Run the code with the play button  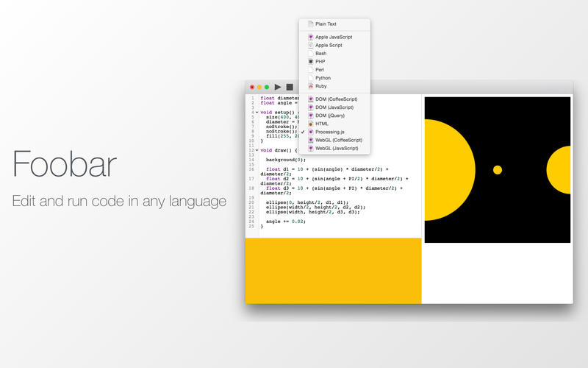[x=278, y=87]
